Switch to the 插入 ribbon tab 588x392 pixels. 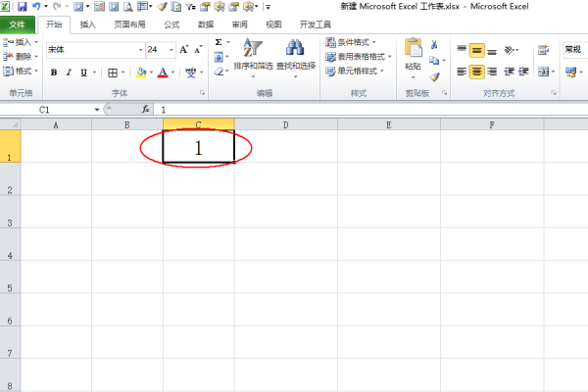coord(88,24)
